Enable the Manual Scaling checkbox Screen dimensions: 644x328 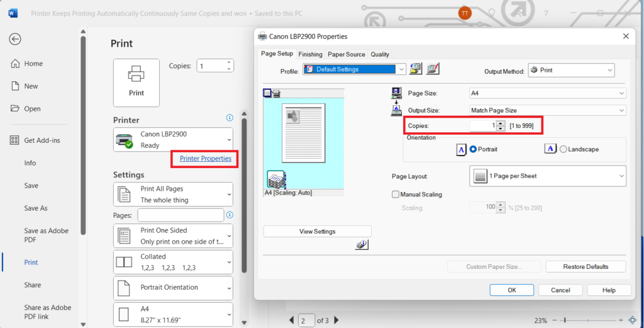pyautogui.click(x=396, y=195)
